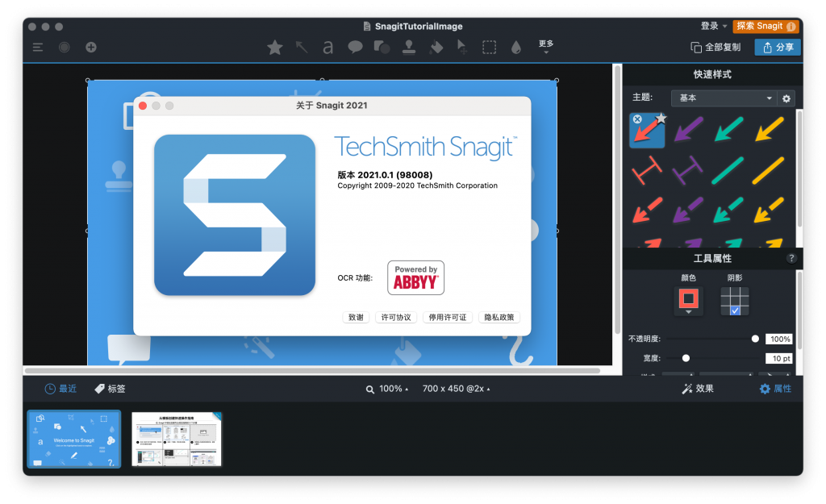This screenshot has width=826, height=504.
Task: Choose the teal plain line style
Action: (728, 171)
